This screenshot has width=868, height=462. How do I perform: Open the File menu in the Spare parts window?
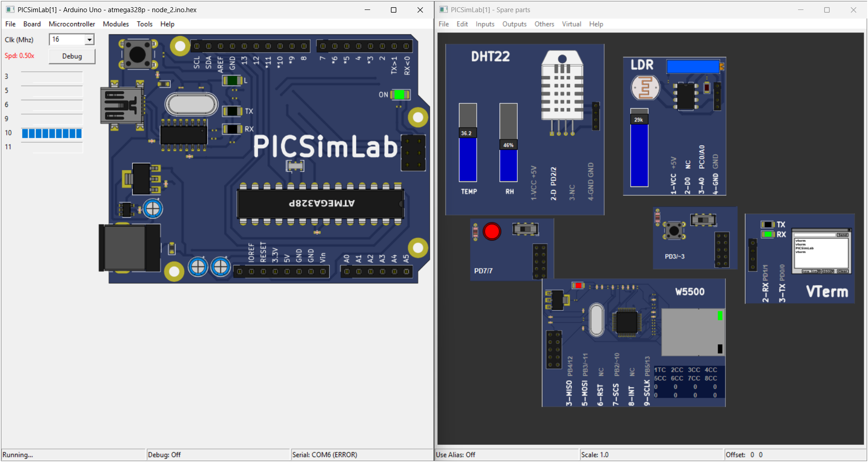click(x=444, y=24)
